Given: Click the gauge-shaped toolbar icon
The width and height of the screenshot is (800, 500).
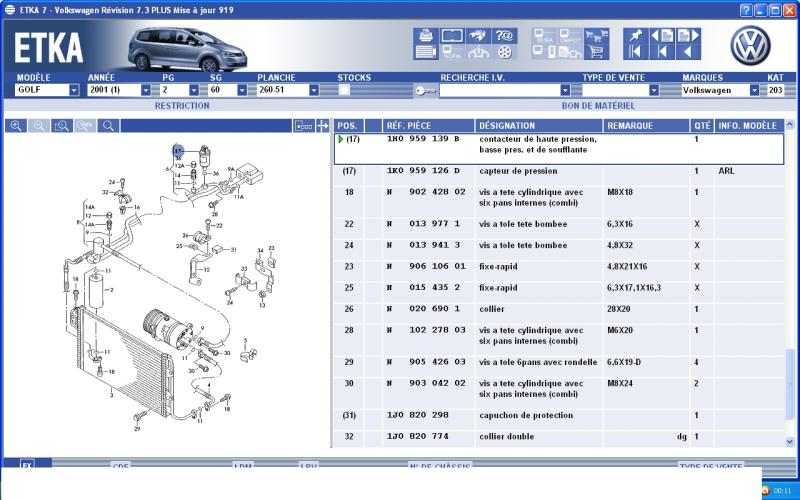Looking at the screenshot, I should click(479, 52).
